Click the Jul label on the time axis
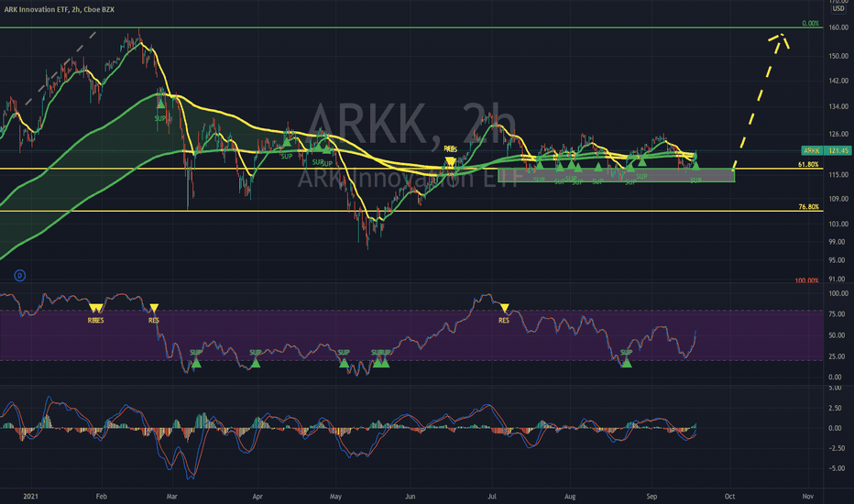Image resolution: width=854 pixels, height=504 pixels. click(492, 497)
